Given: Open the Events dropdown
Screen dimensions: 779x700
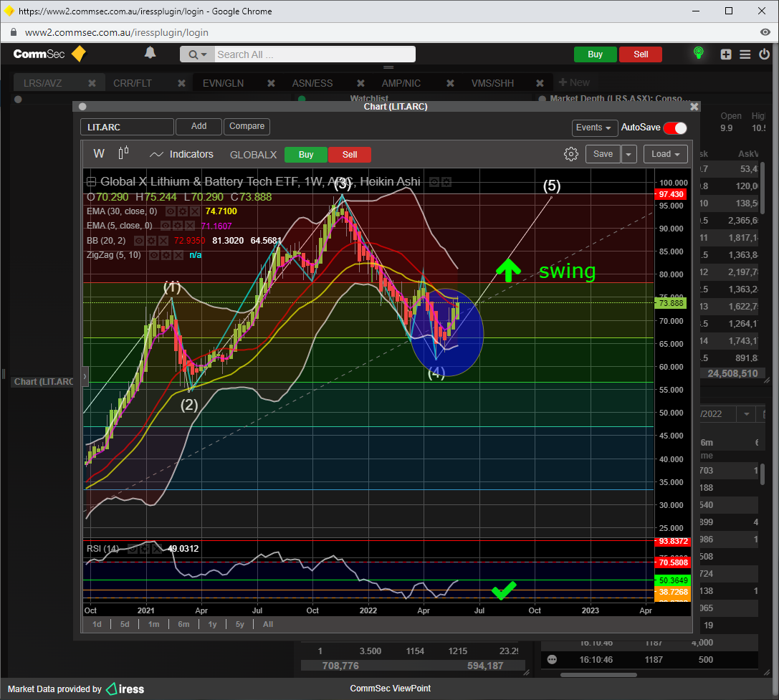Looking at the screenshot, I should 594,128.
